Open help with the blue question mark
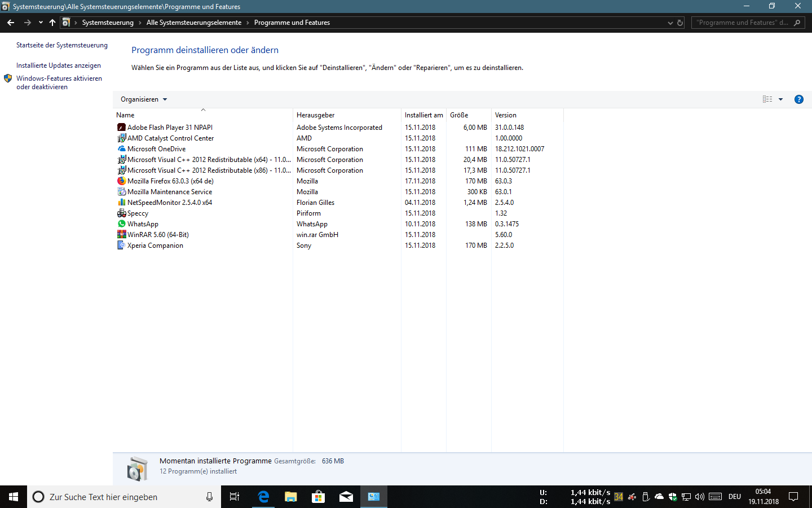 click(x=798, y=99)
